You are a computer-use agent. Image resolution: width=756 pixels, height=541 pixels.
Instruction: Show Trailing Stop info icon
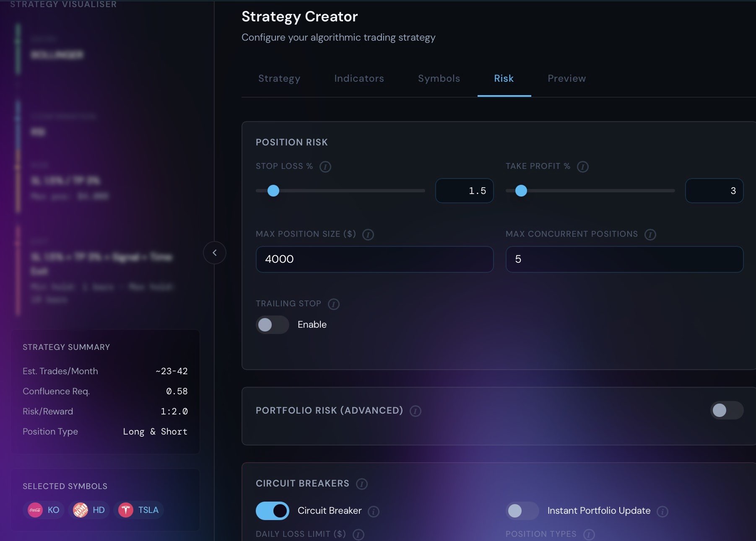(x=334, y=304)
